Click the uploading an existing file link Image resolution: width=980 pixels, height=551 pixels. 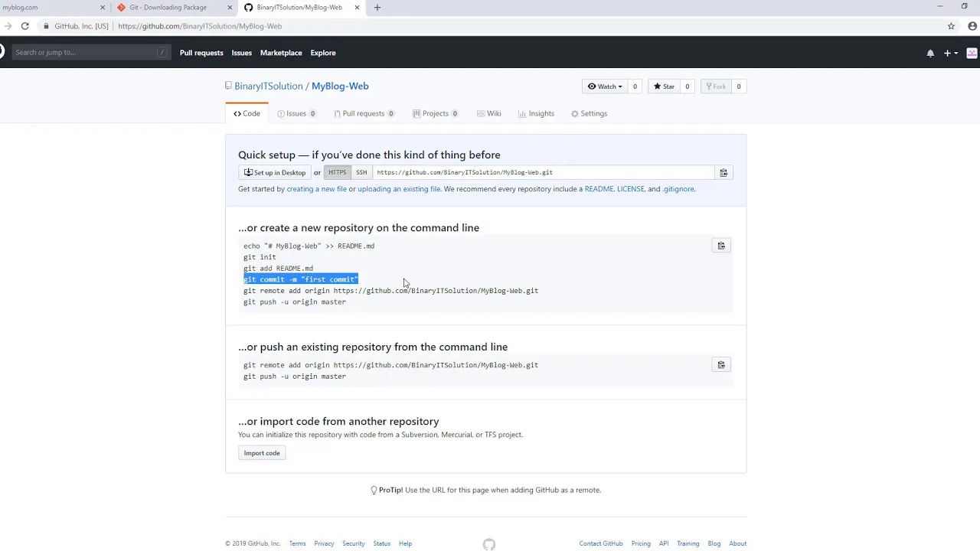399,189
